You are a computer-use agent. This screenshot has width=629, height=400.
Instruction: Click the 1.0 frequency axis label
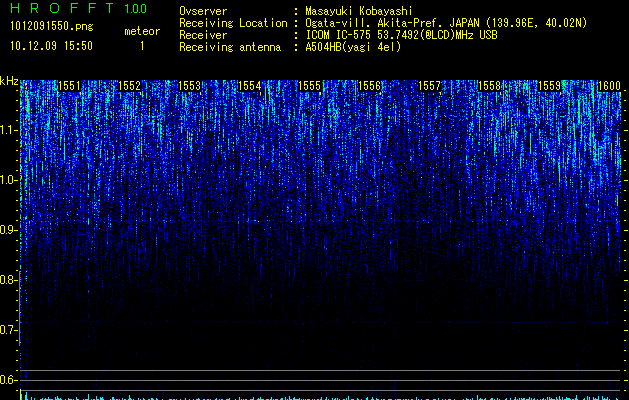tap(9, 180)
